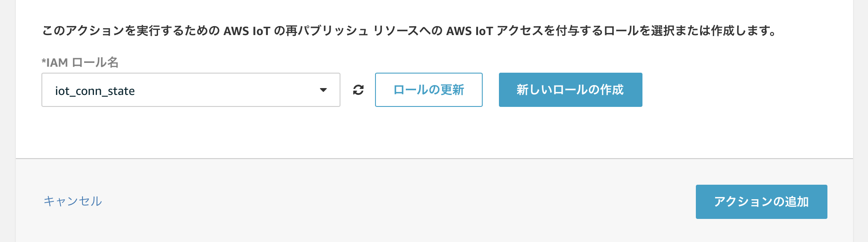Add the action to the rule
This screenshot has width=868, height=242.
[761, 202]
